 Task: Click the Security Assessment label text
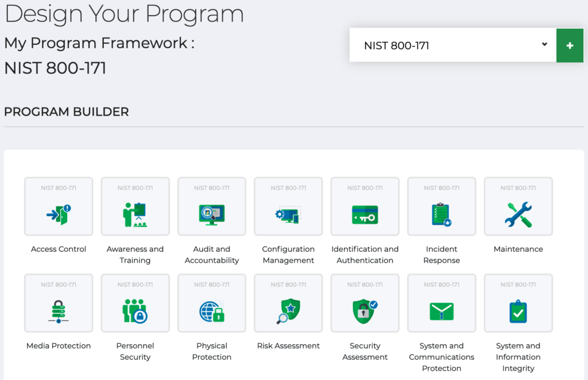[x=365, y=351]
